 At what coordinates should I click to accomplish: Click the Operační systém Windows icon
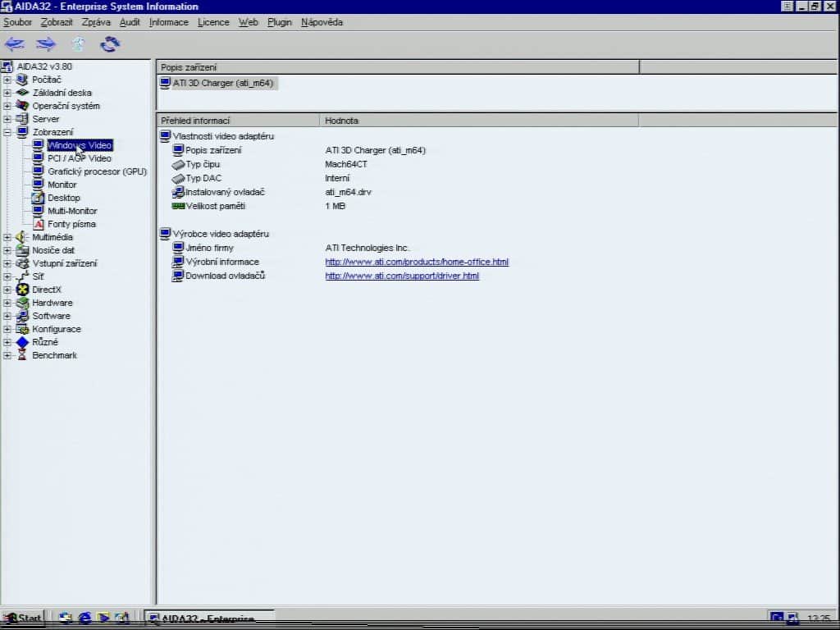[22, 106]
